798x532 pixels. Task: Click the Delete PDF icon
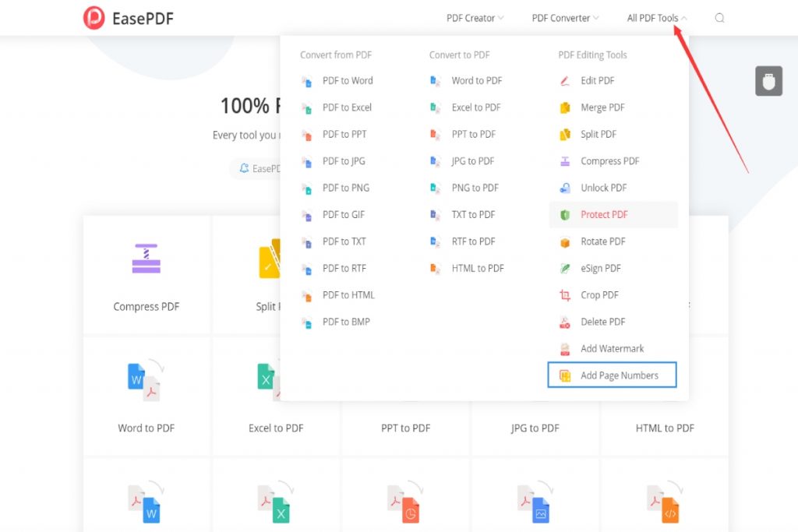(565, 322)
